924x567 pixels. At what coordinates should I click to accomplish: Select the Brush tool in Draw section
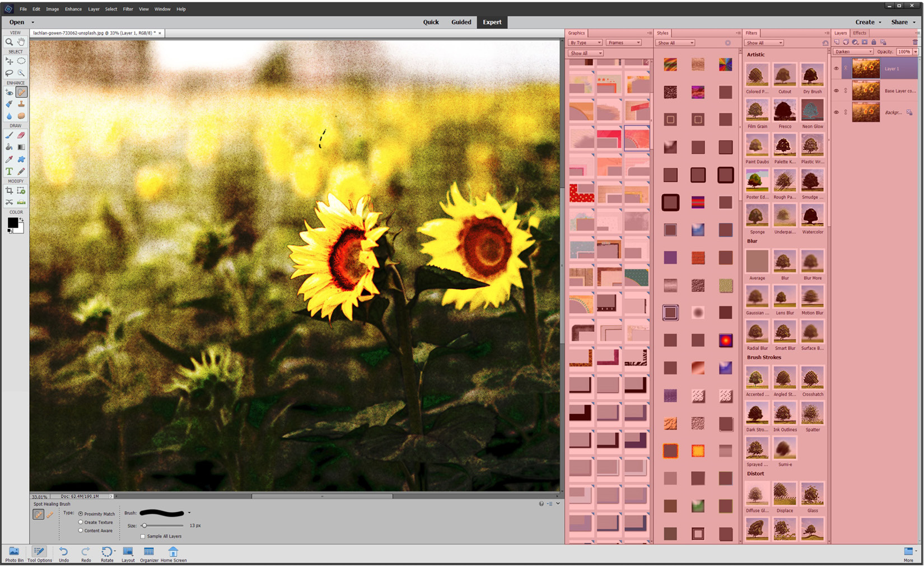click(x=9, y=135)
